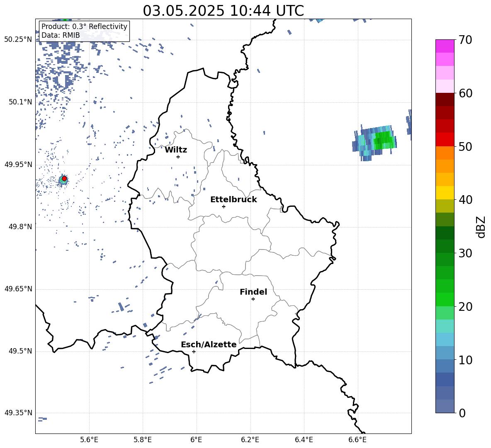Select the Findel city label

pos(253,292)
